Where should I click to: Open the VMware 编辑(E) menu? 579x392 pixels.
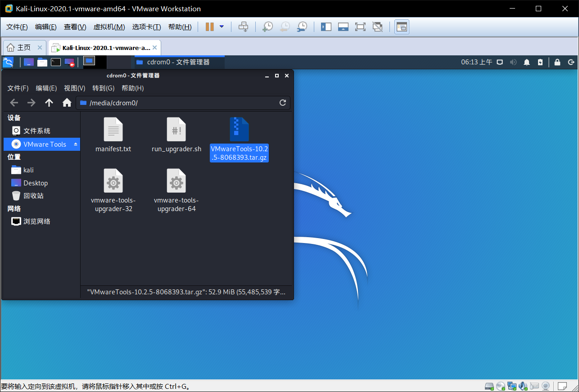(46, 27)
